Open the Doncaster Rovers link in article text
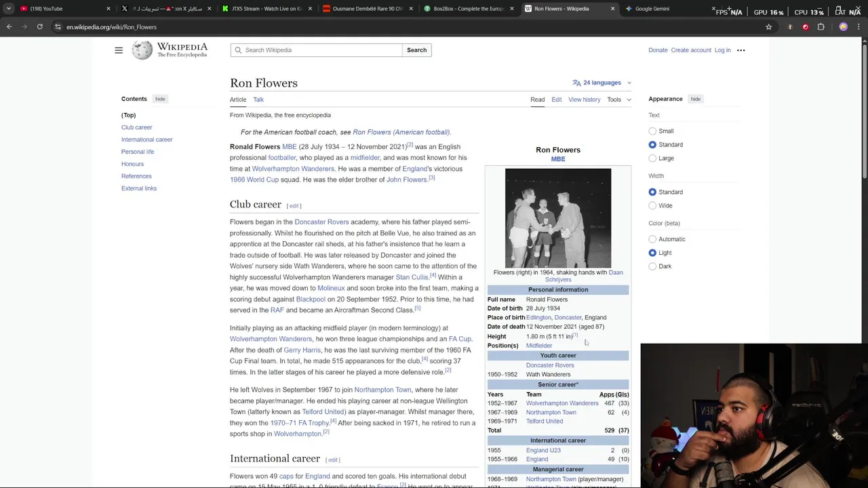Image resolution: width=868 pixels, height=488 pixels. (321, 222)
